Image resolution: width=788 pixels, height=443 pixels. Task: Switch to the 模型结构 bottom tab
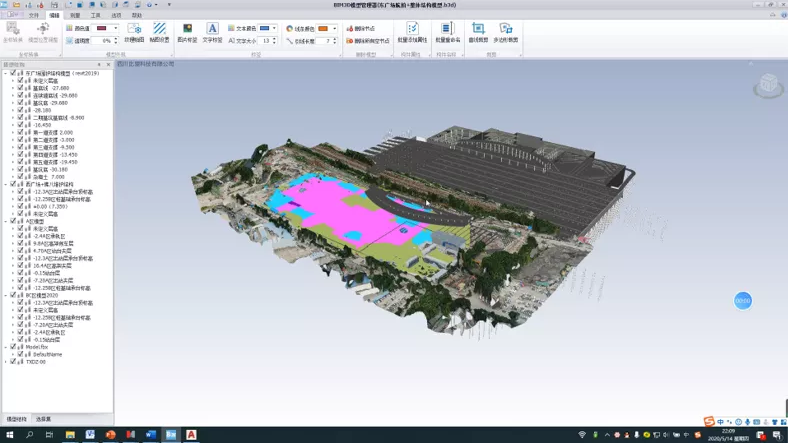pos(16,419)
